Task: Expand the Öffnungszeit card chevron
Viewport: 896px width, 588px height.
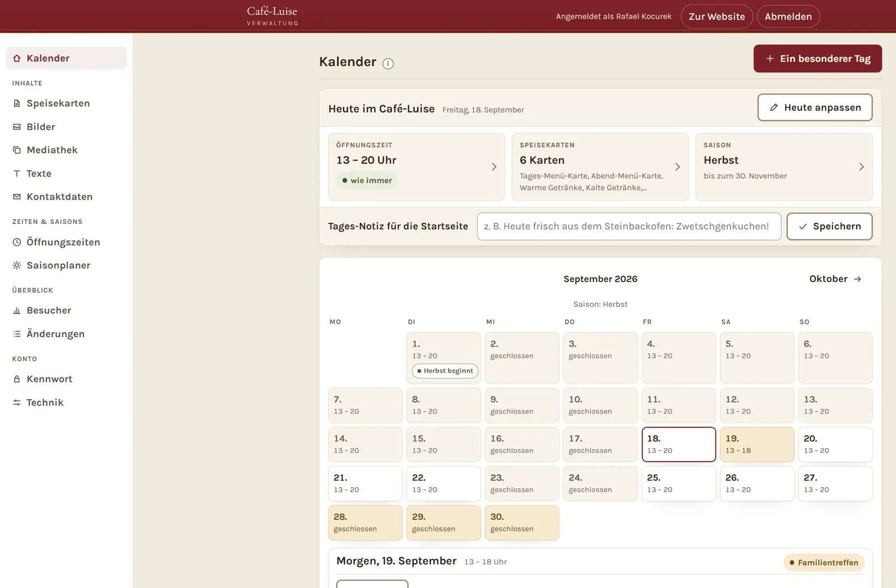Action: 494,167
